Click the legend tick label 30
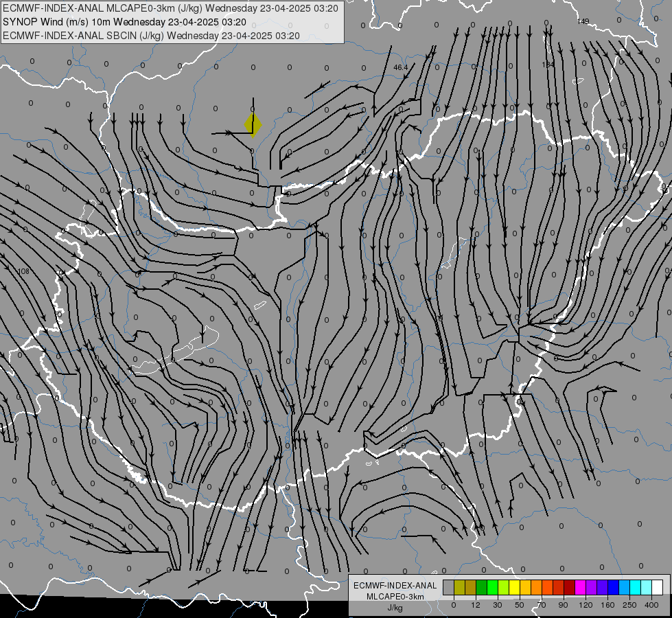This screenshot has height=618, width=672. [497, 605]
